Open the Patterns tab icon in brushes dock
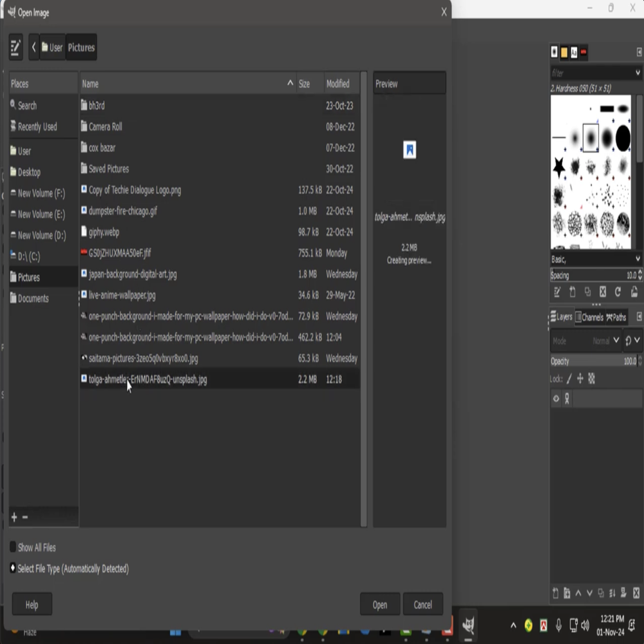Screen dimensions: 644x644 (564, 52)
